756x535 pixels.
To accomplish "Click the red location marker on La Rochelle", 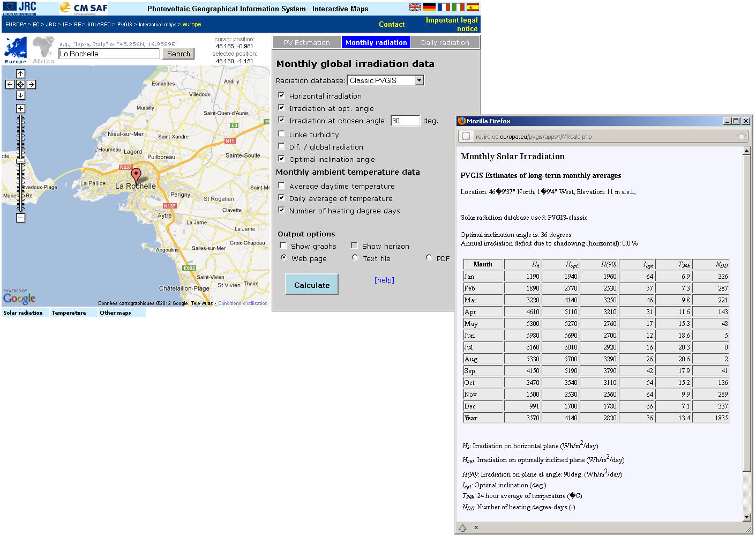I will (136, 176).
